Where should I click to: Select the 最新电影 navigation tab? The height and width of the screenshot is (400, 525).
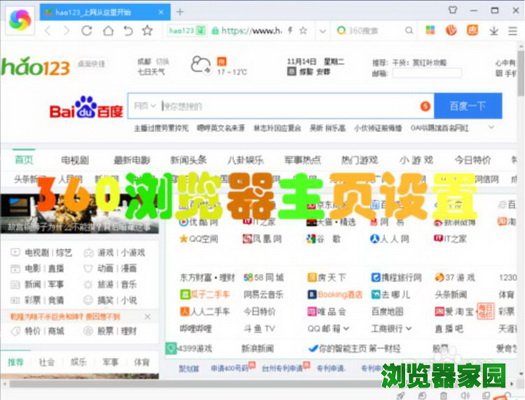pos(132,160)
